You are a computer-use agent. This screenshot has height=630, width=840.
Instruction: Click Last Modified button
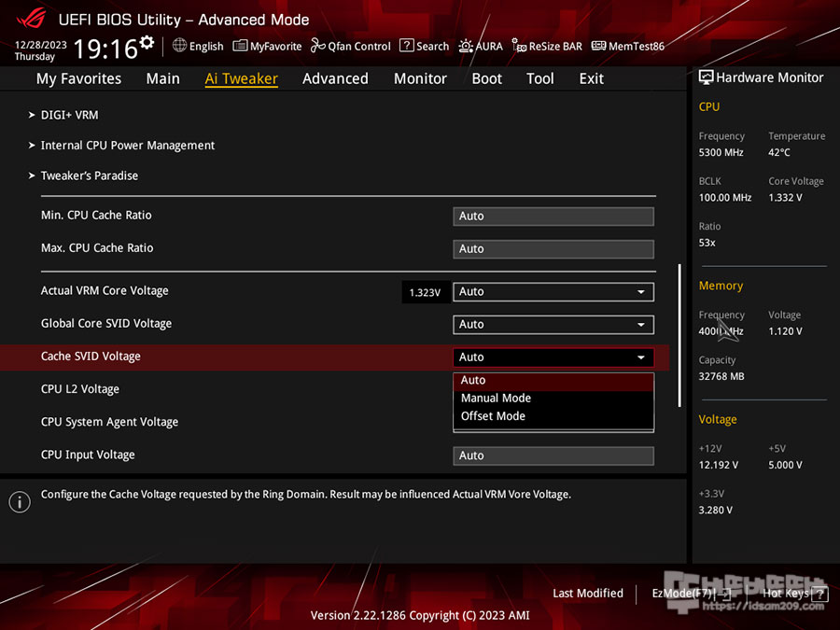(588, 594)
